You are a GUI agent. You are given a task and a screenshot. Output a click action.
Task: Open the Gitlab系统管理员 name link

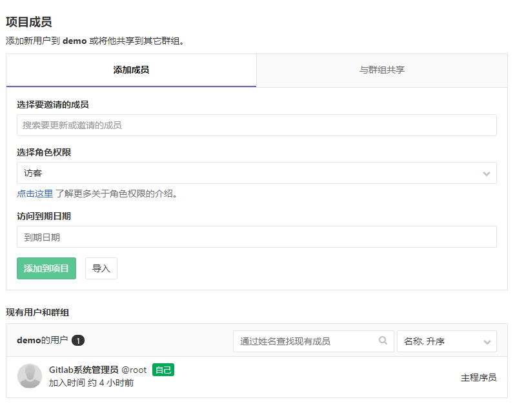tap(84, 370)
